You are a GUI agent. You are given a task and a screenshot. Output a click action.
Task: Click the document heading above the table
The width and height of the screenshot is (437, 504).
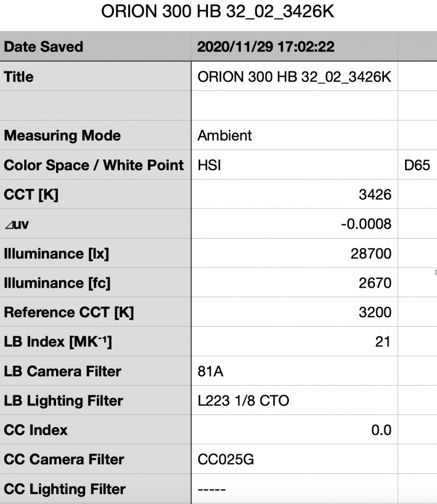(218, 12)
